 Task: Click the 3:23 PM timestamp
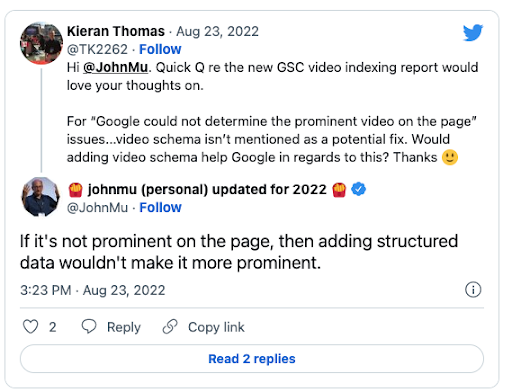46,290
